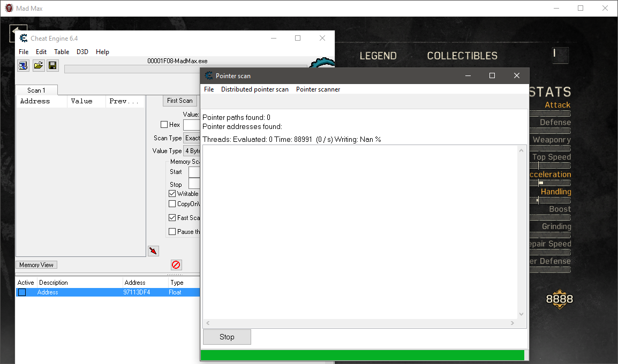Open the Value Type dropdown
618x364 pixels.
pyautogui.click(x=192, y=151)
